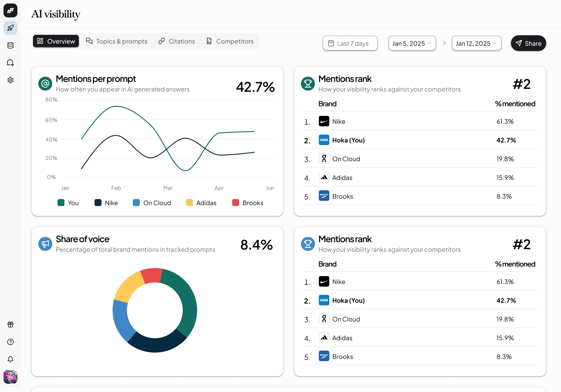Open the Jan 5, 2025 start date dropdown
This screenshot has height=392, width=561.
(x=412, y=43)
